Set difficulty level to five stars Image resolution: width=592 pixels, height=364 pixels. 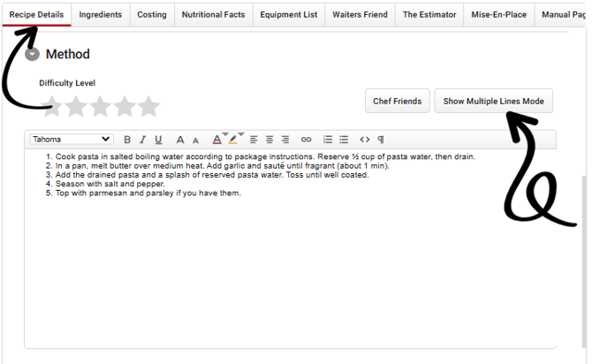click(x=148, y=107)
